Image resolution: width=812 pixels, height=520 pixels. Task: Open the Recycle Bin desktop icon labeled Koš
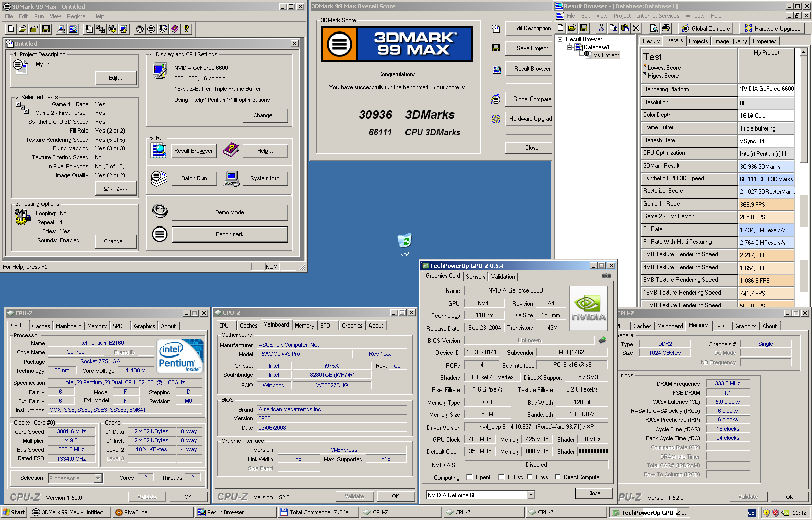coord(404,244)
